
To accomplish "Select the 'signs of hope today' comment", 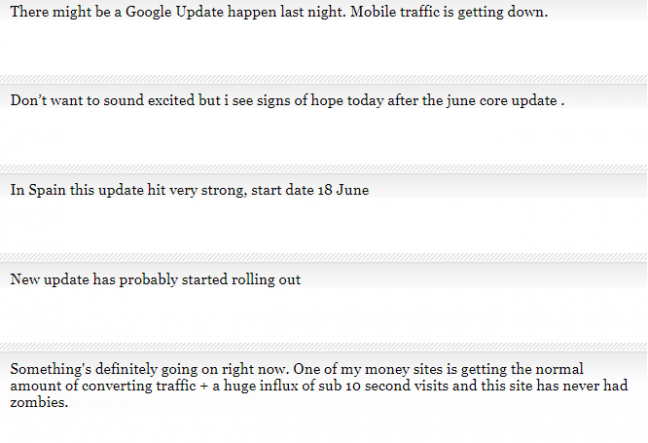I will coord(287,100).
